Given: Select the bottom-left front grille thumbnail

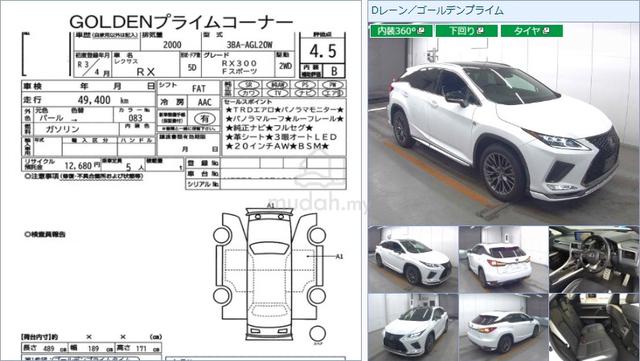Looking at the screenshot, I should (x=413, y=327).
